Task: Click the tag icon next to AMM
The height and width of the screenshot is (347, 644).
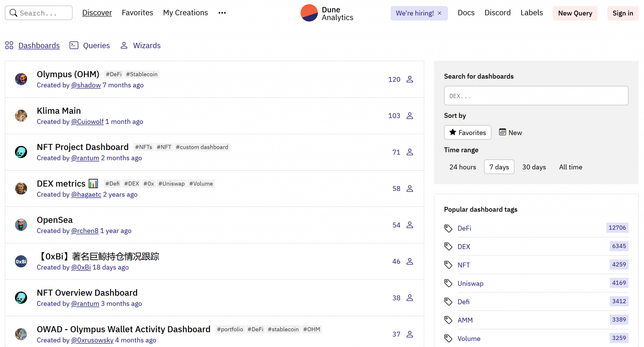Action: point(448,320)
